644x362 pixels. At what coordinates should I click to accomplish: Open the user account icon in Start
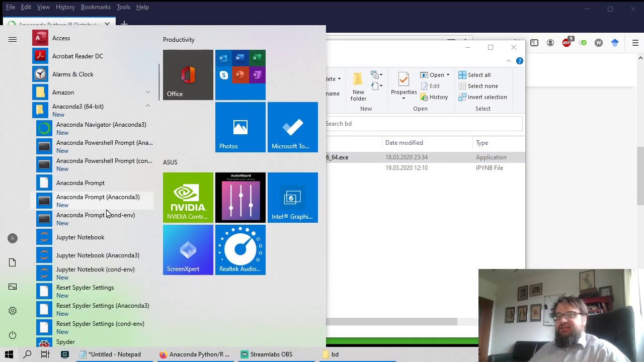pos(13,238)
